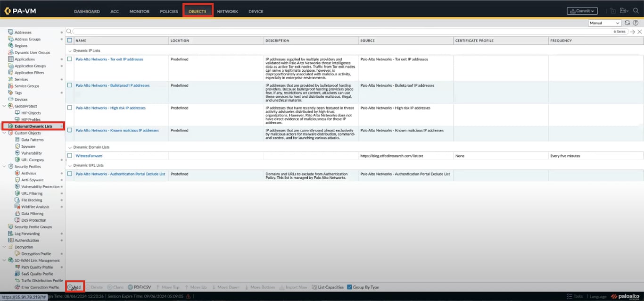Collapse the Dynamic URL Lists group
The width and height of the screenshot is (644, 301).
coord(70,165)
